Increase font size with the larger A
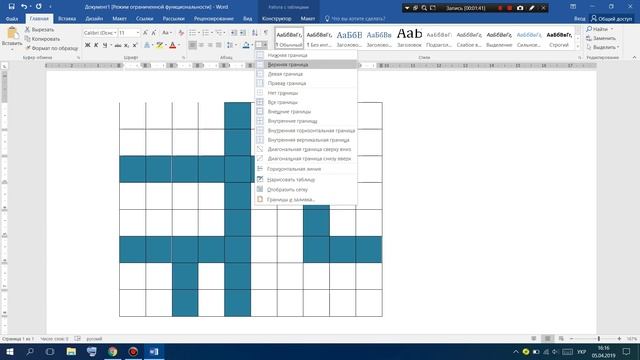Screen dimensions: 640x360 (145, 33)
